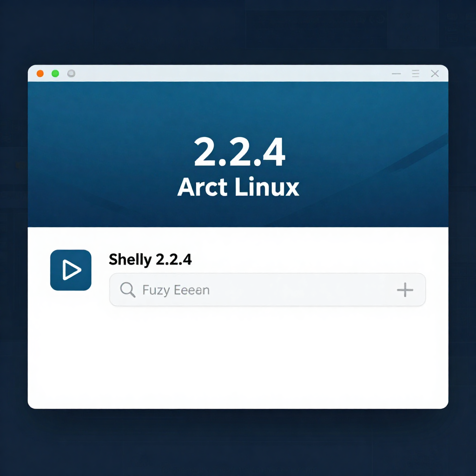The width and height of the screenshot is (476, 476).
Task: Click the magnifier search icon
Action: tap(127, 290)
